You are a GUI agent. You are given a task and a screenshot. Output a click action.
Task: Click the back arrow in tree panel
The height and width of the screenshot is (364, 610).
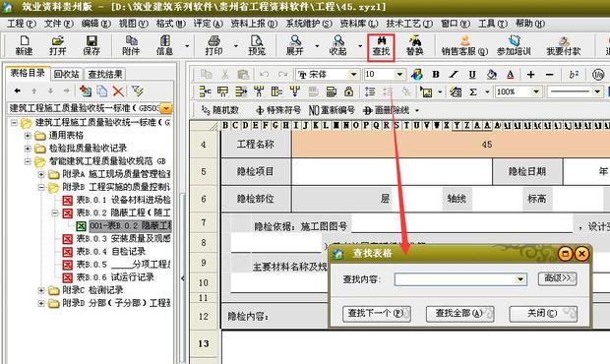(x=17, y=91)
